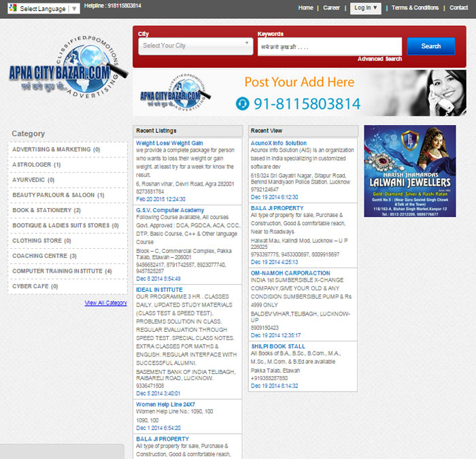Click date Dec 19 2014 4:25:13

[x=274, y=262]
